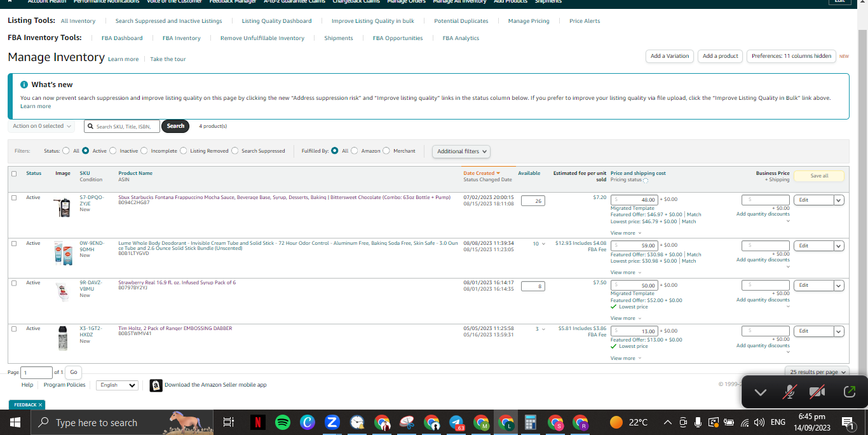
Task: Tick the select-all header checkbox
Action: (x=14, y=174)
